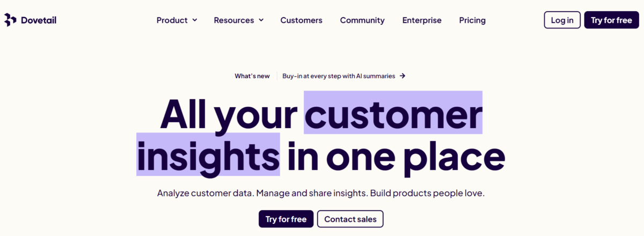644x236 pixels.
Task: Select Enterprise in the navigation bar
Action: click(x=422, y=20)
